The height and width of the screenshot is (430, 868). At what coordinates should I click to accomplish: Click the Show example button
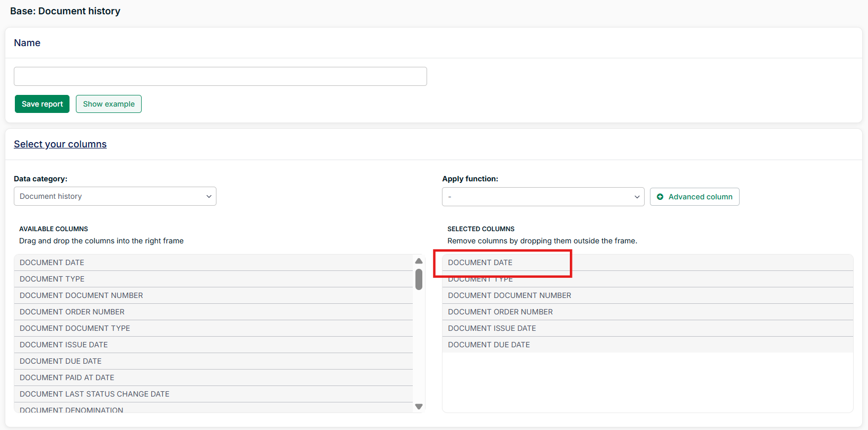point(109,104)
